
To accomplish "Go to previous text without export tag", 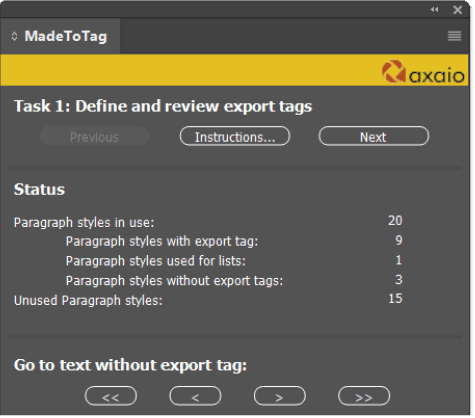I will [x=195, y=397].
